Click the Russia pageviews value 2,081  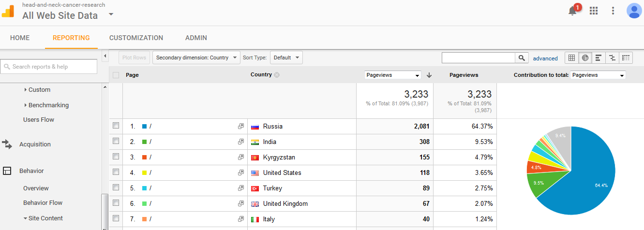pos(422,126)
